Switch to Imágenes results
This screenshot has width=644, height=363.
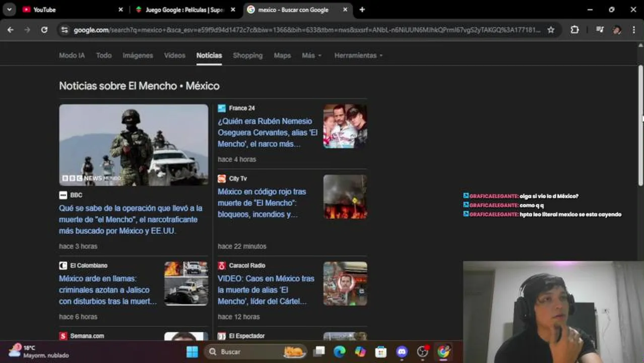tap(138, 55)
